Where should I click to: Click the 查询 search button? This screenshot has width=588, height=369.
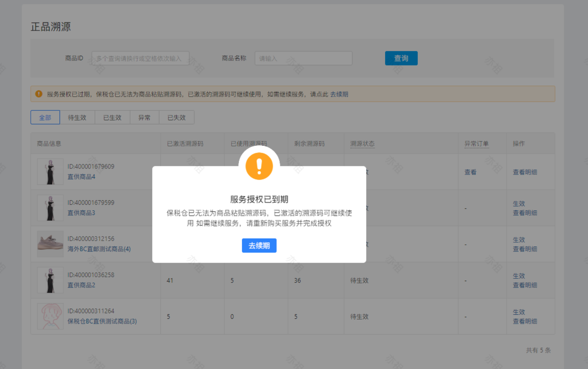point(401,58)
